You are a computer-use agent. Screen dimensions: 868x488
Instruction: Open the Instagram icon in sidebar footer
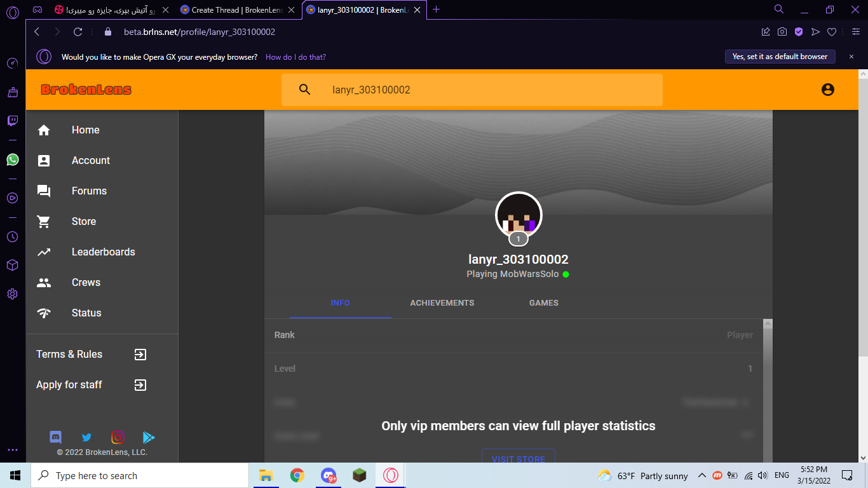pos(118,437)
